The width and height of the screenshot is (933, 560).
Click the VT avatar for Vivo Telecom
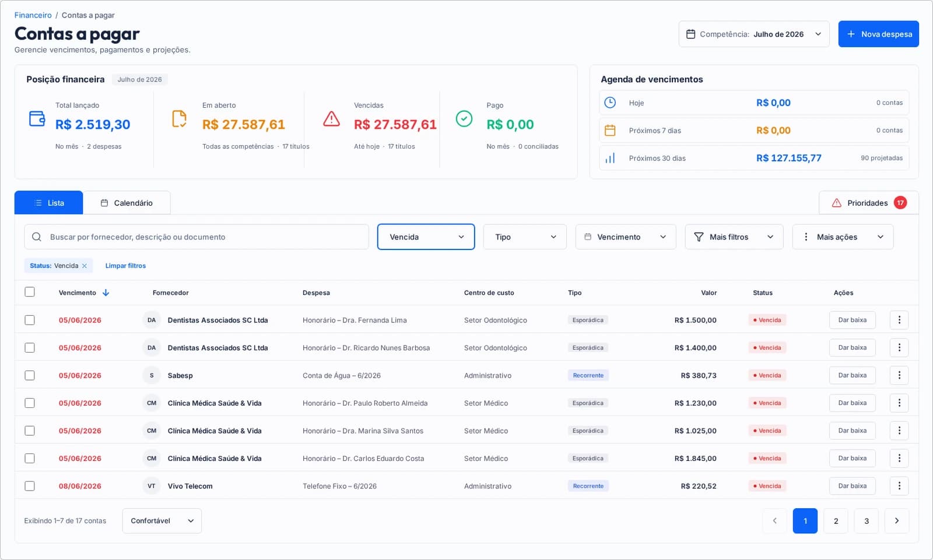point(152,486)
